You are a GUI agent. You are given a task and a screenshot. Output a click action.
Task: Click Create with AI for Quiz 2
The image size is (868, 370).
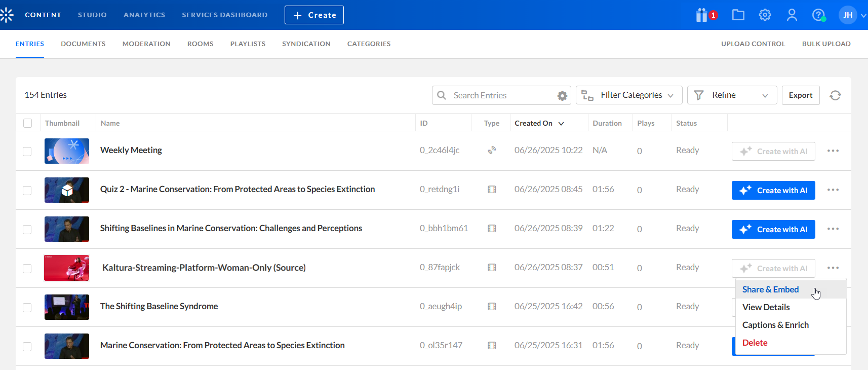[x=773, y=191]
